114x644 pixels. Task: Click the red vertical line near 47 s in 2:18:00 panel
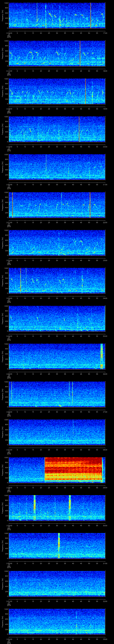(x=85, y=91)
